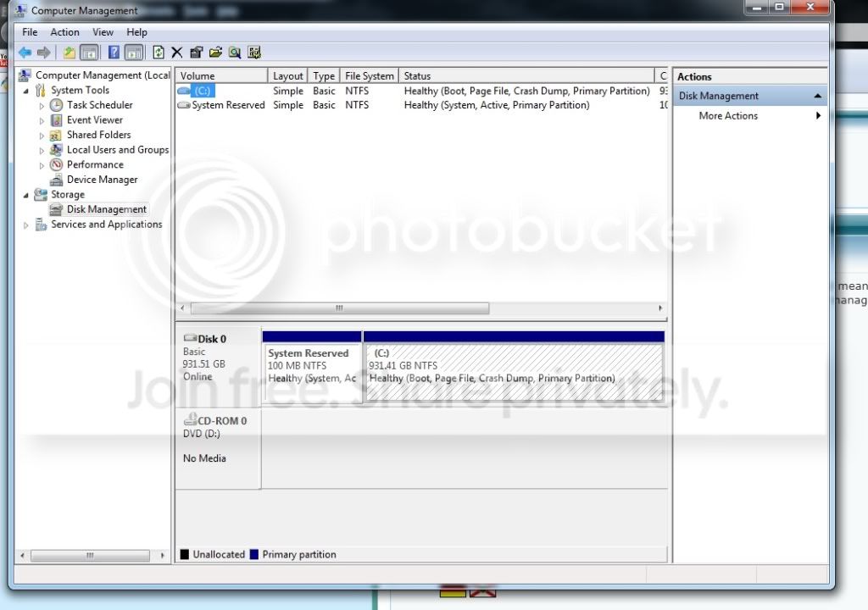868x610 pixels.
Task: Collapse the System Tools tree node
Action: pyautogui.click(x=25, y=91)
